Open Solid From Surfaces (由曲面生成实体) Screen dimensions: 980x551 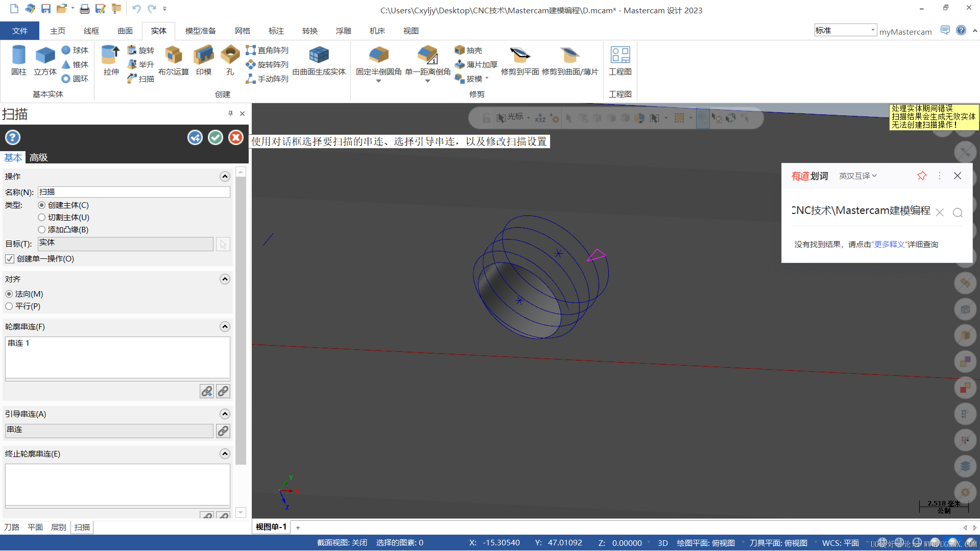(x=319, y=60)
